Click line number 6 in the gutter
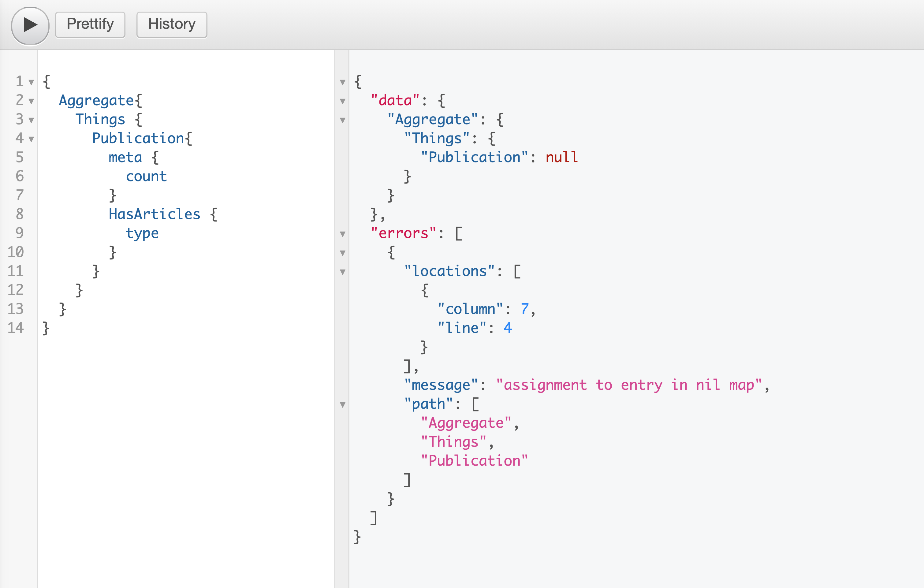Viewport: 924px width, 588px height. point(19,176)
